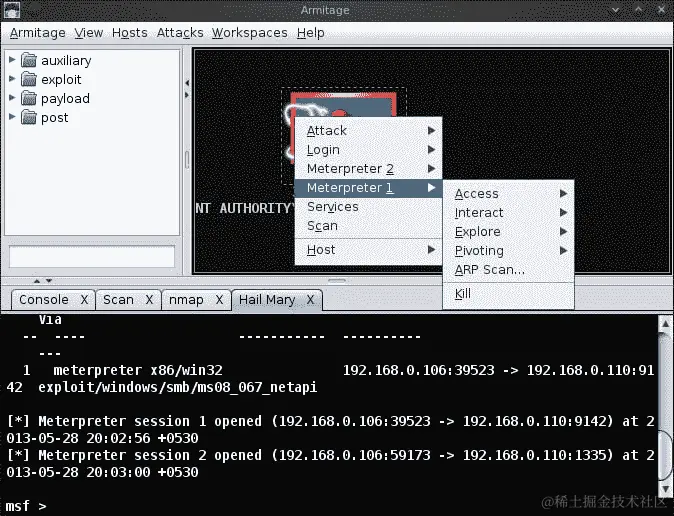This screenshot has width=674, height=516.
Task: Click the up arrow on the horizontal splitter
Action: click(x=37, y=281)
